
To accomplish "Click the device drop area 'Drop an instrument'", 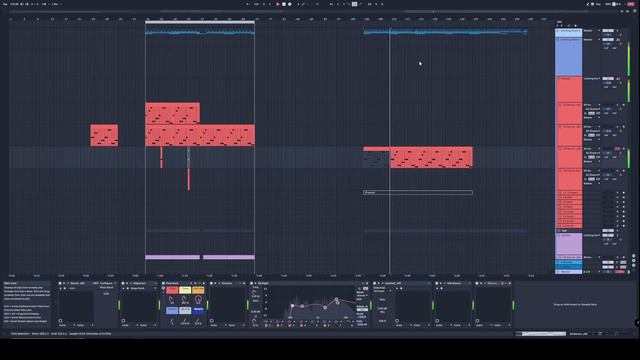I will 574,304.
